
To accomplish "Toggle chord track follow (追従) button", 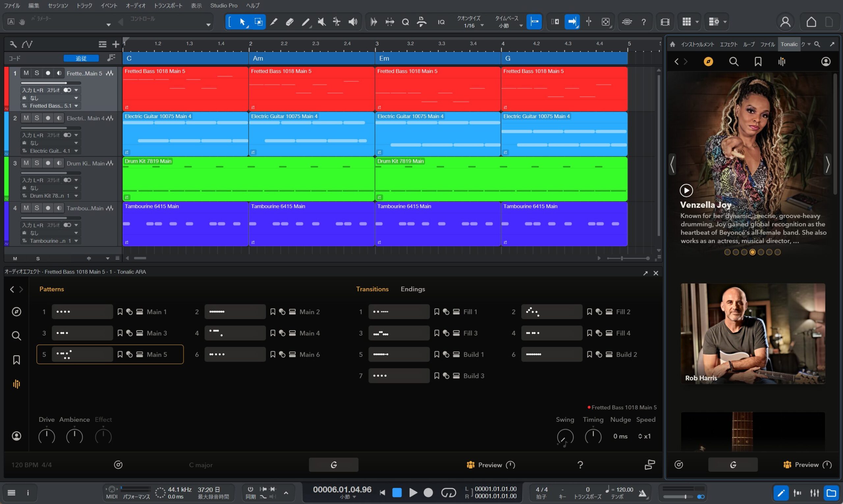I will [x=81, y=59].
